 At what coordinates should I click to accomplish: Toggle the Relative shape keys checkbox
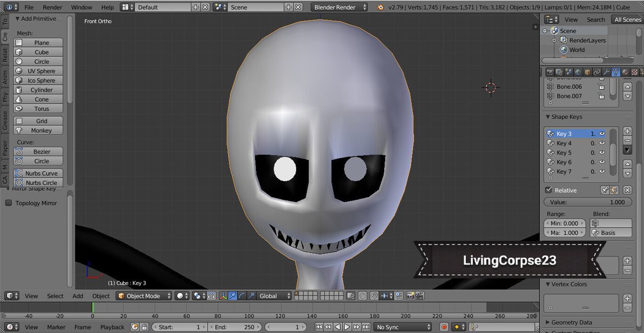tap(548, 190)
